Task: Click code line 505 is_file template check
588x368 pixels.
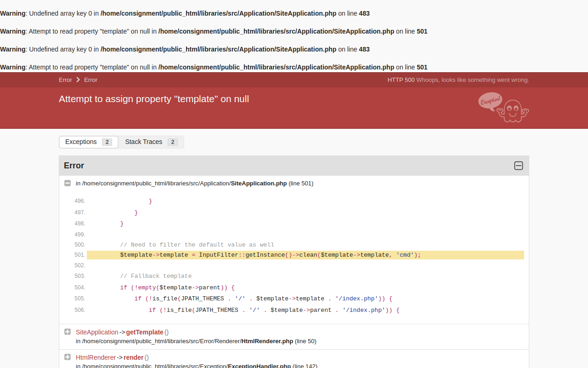Action: click(x=263, y=299)
